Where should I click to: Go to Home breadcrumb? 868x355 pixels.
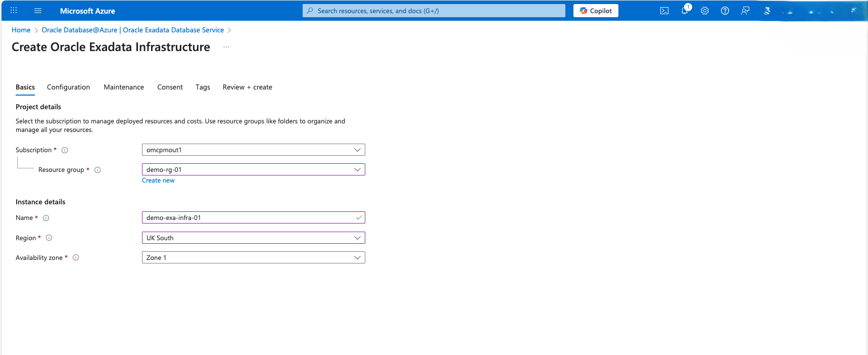21,30
